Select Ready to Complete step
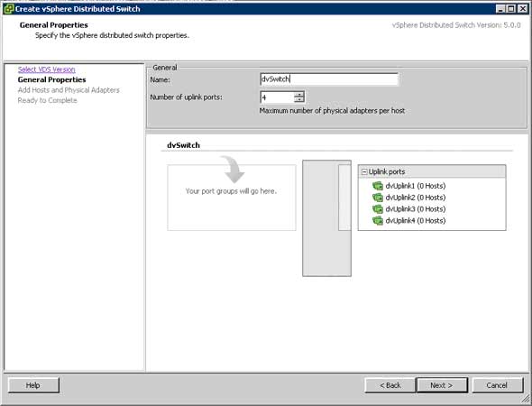532x406 pixels. (x=47, y=100)
